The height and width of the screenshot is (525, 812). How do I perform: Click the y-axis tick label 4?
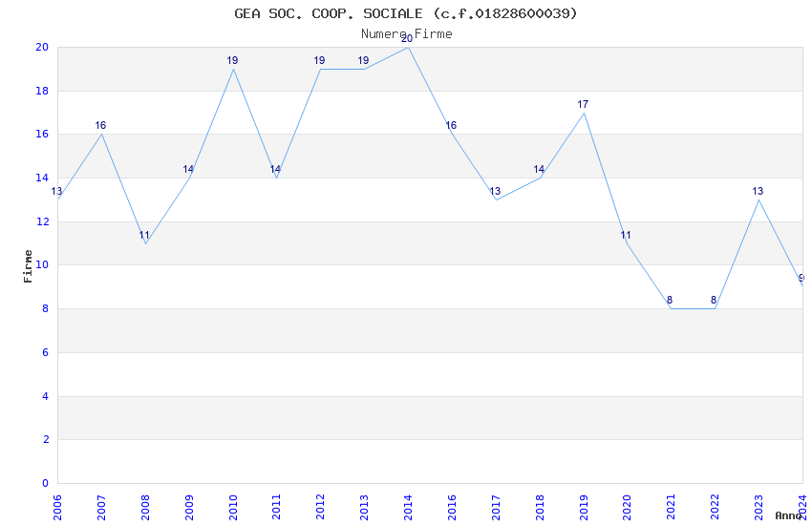(46, 396)
